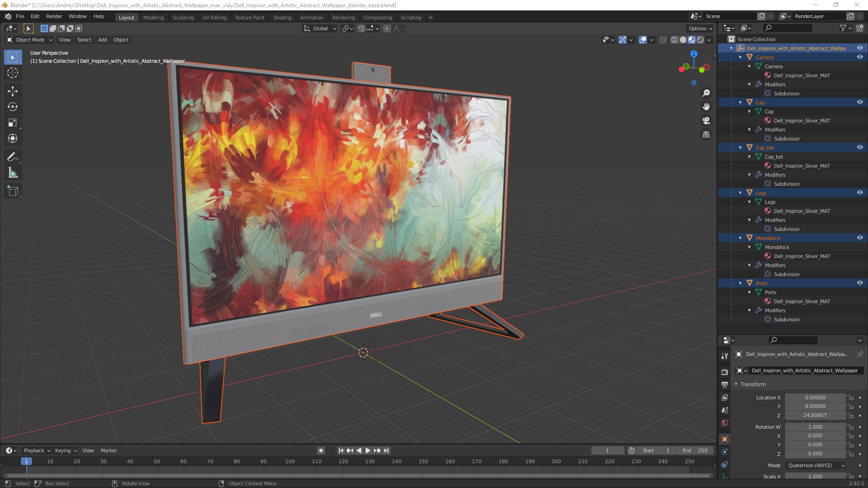This screenshot has width=868, height=488.
Task: Switch to material preview shading
Action: click(692, 40)
